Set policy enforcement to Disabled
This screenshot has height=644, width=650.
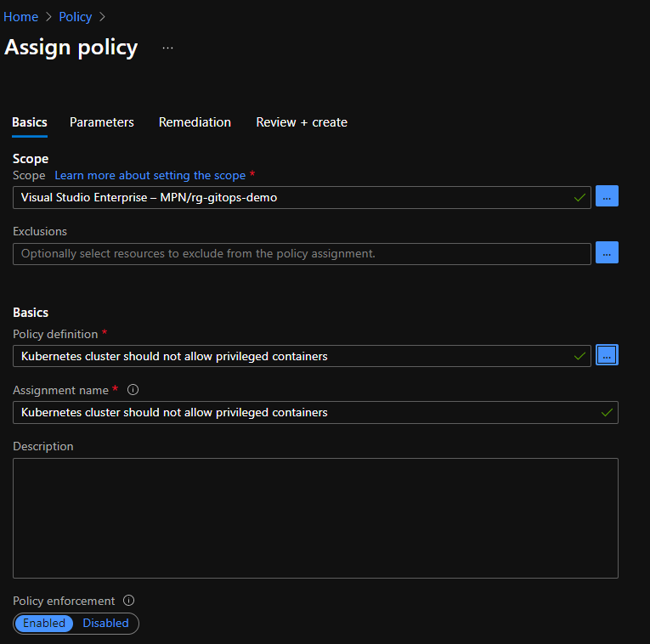click(x=105, y=624)
